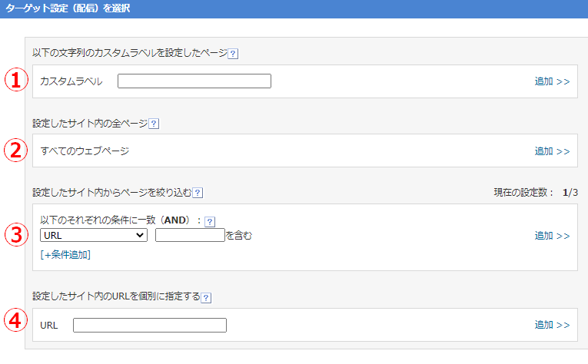The width and height of the screenshot is (588, 364).
Task: Click 追加 >> for the AND condition section
Action: tap(552, 236)
